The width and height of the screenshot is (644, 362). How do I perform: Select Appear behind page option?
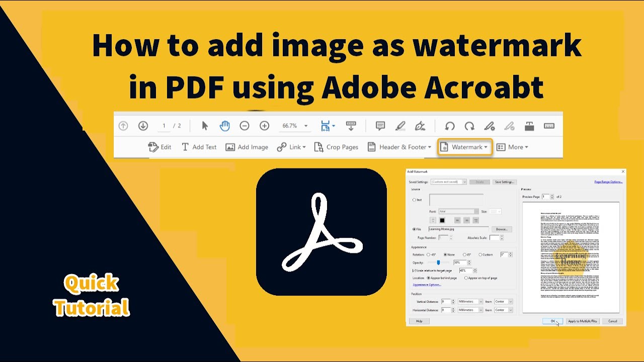pos(429,278)
